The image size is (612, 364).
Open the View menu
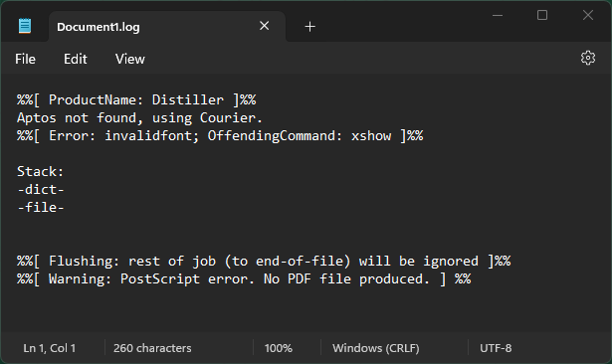[130, 59]
